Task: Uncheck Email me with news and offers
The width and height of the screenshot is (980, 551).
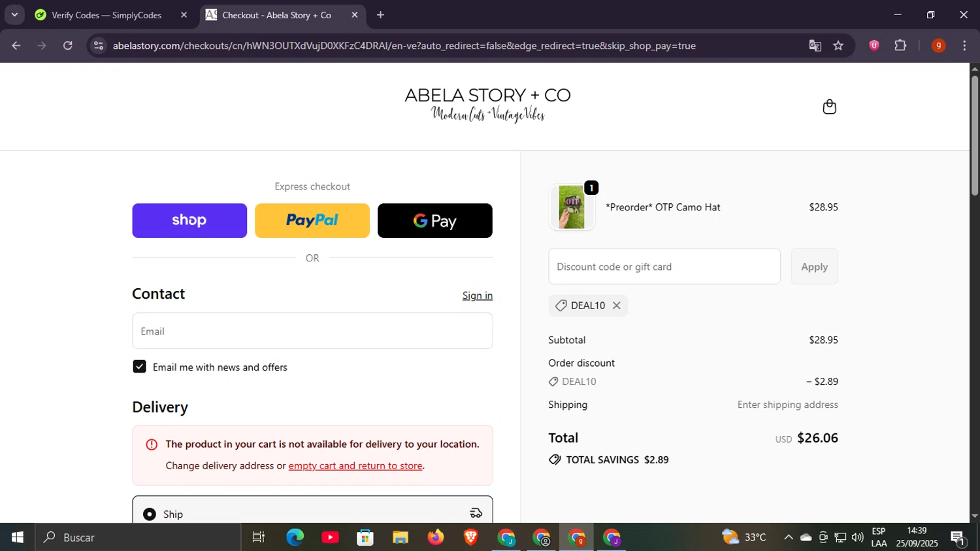Action: click(139, 367)
